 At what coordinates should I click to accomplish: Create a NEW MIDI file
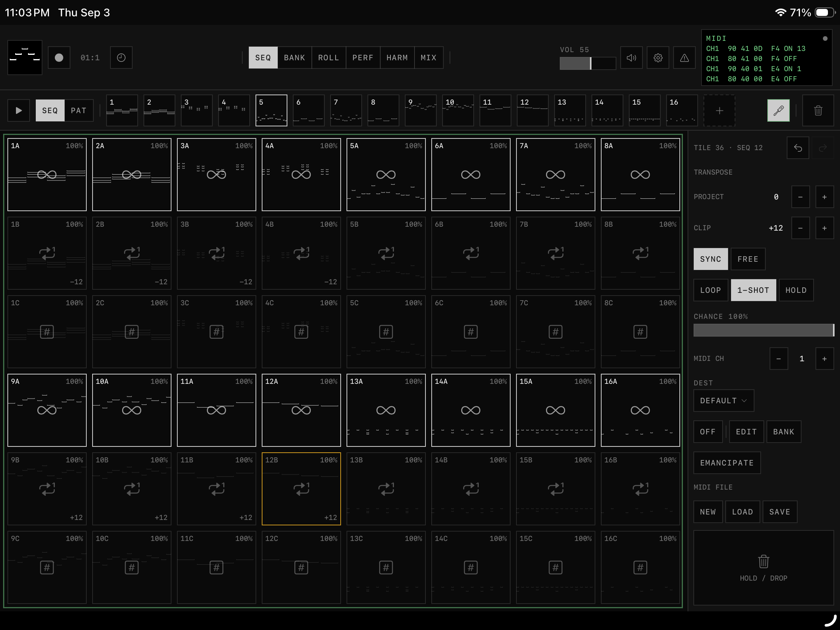(x=708, y=512)
